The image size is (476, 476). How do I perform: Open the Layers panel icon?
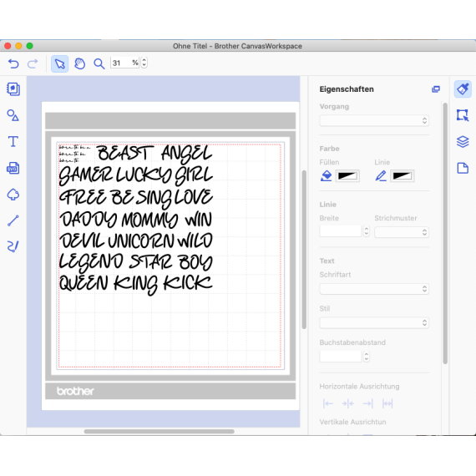tap(463, 141)
